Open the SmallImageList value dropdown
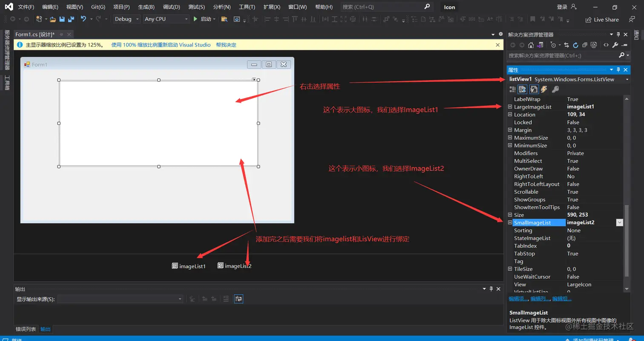 pyautogui.click(x=620, y=223)
